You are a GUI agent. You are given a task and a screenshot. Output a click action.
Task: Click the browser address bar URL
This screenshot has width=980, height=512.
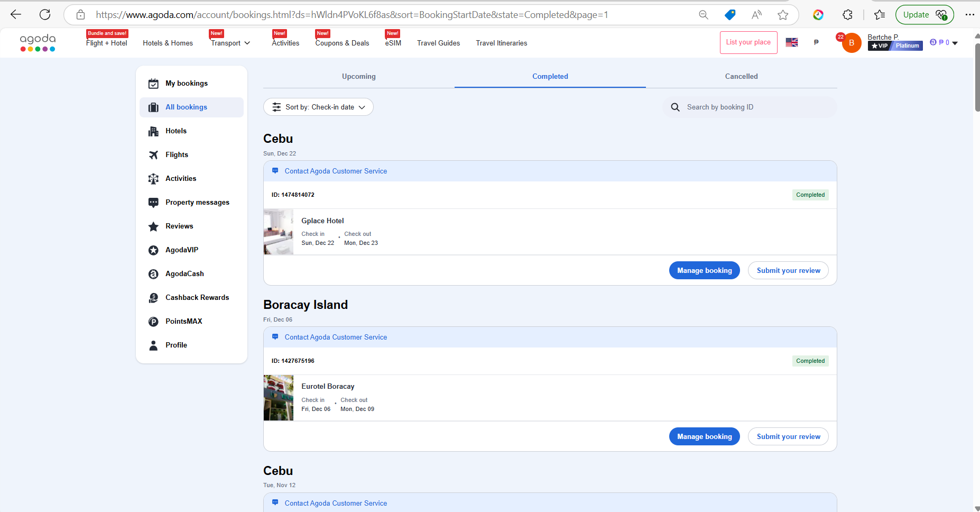point(352,15)
